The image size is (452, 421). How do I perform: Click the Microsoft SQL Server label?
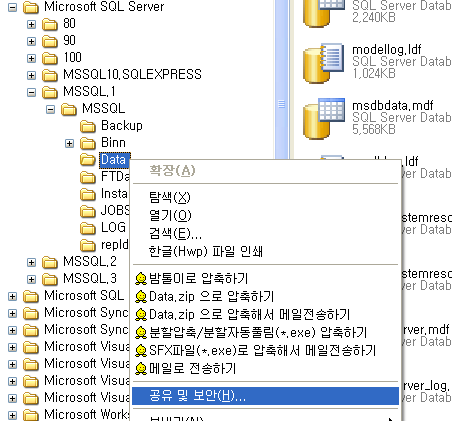pos(104,7)
